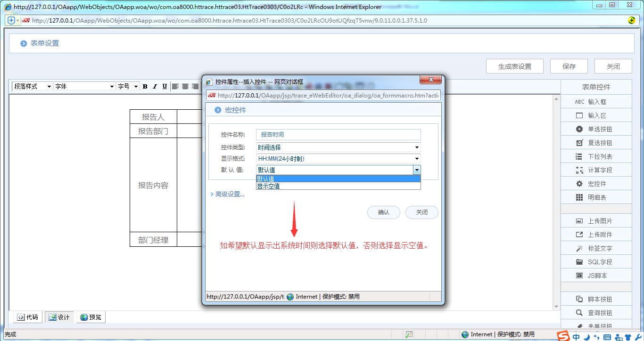The image size is (644, 341).
Task: Toggle underline formatting in the editor toolbar
Action: click(164, 86)
